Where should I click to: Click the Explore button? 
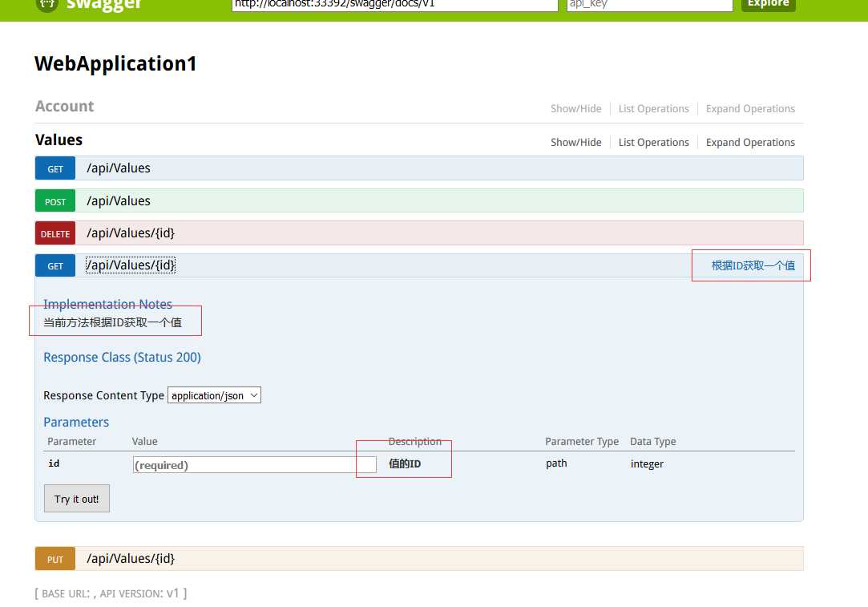click(768, 5)
